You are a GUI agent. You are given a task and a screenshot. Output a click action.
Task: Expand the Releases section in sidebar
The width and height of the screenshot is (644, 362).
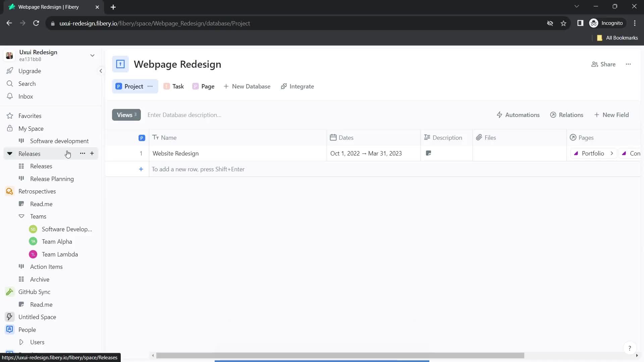pos(10,154)
